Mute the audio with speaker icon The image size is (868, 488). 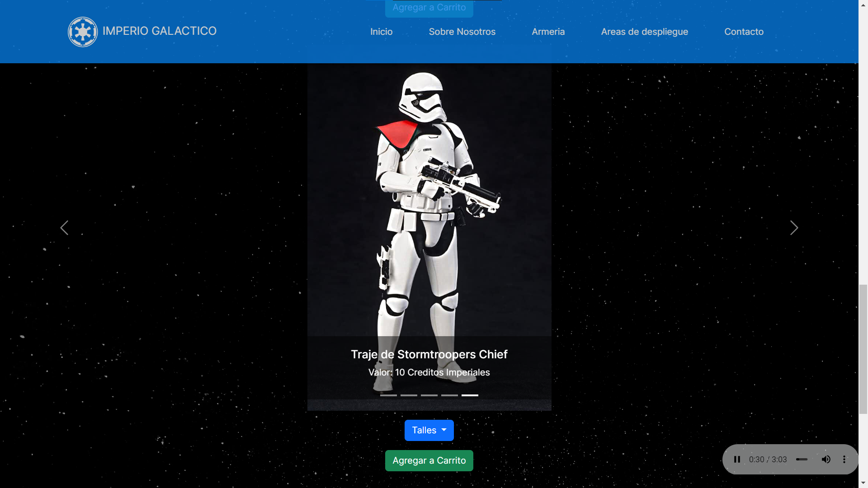826,460
